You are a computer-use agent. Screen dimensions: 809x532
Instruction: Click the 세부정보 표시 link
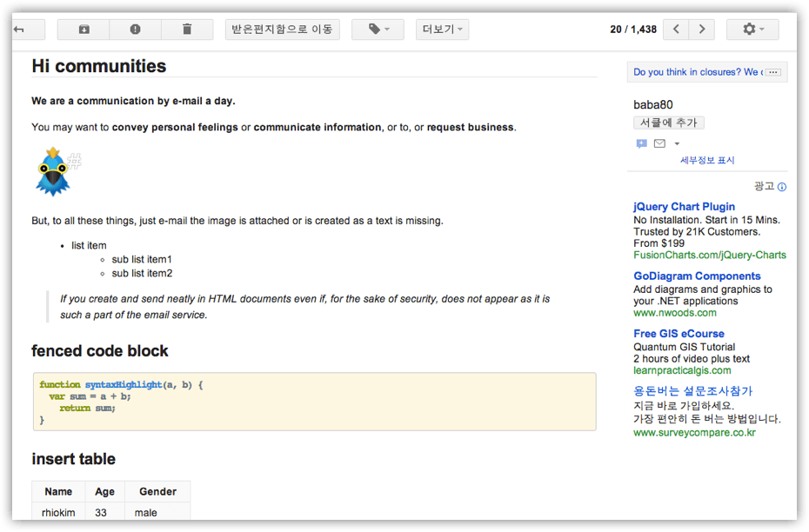point(707,160)
